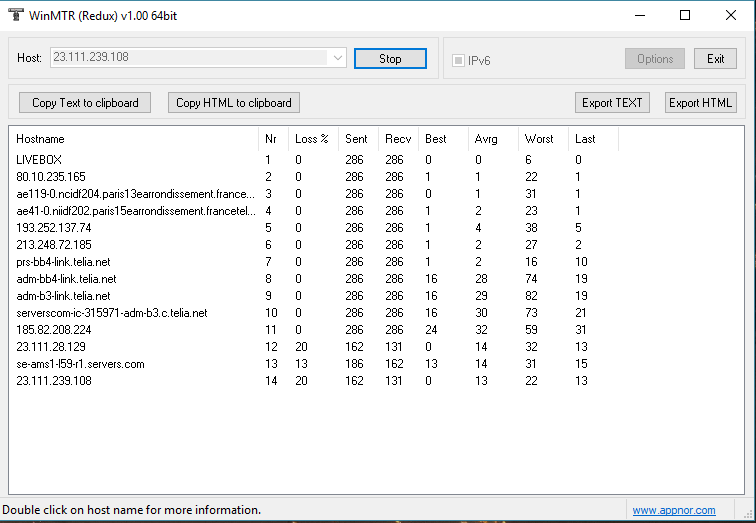
Task: Select the prs-bb4-link.telia.net row
Action: coord(65,262)
